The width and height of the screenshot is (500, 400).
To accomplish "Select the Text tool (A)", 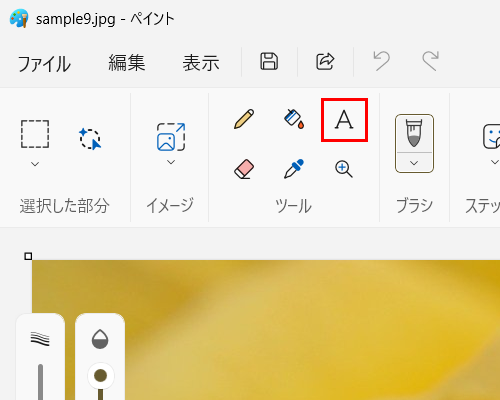I will point(344,120).
